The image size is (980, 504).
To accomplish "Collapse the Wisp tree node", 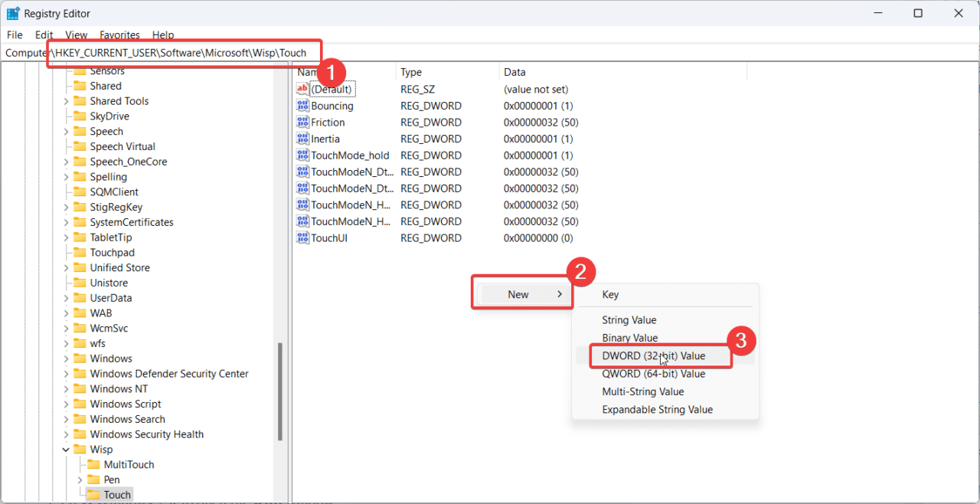I will [66, 450].
